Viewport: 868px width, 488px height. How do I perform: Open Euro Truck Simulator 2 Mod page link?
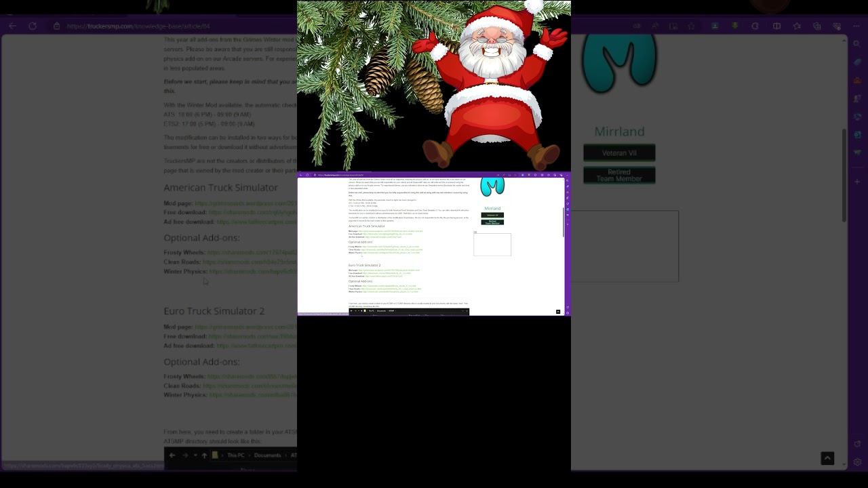coord(389,270)
